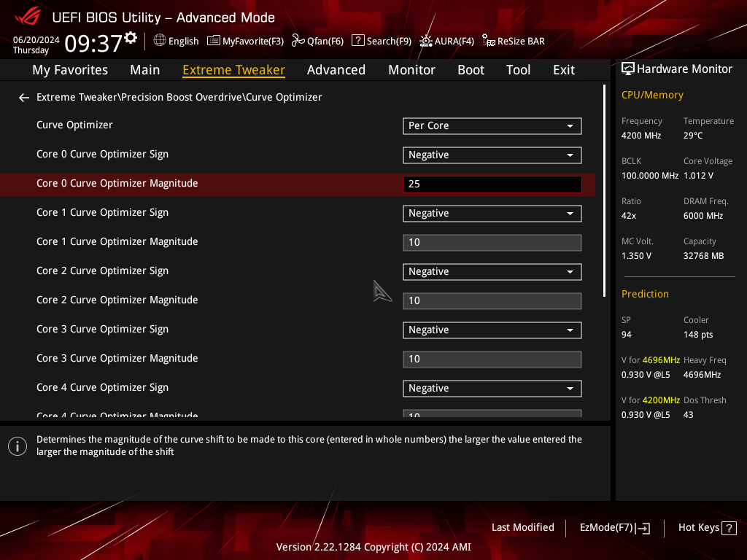Open the Tool tab
Screen dimensions: 747x560
point(519,70)
